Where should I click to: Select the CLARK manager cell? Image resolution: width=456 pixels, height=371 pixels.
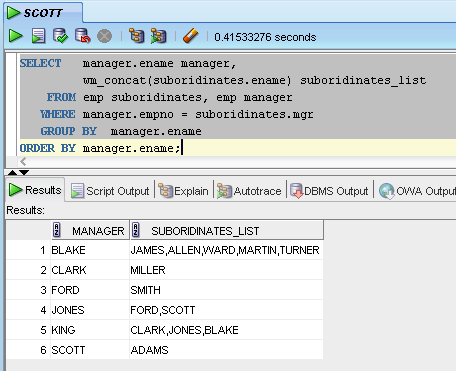(x=90, y=270)
